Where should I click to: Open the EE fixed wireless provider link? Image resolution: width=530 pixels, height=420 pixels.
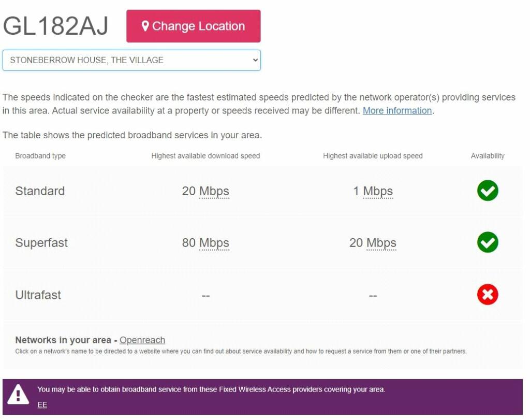pyautogui.click(x=42, y=404)
